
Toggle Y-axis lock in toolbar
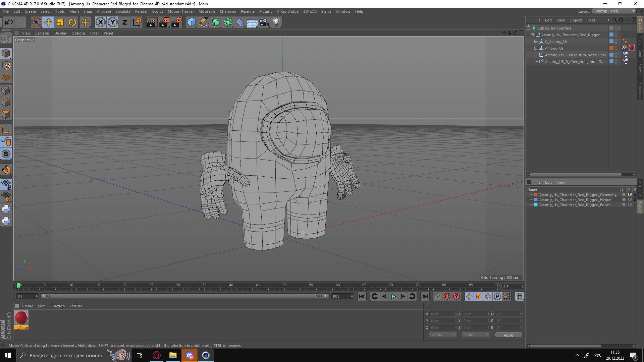[113, 22]
